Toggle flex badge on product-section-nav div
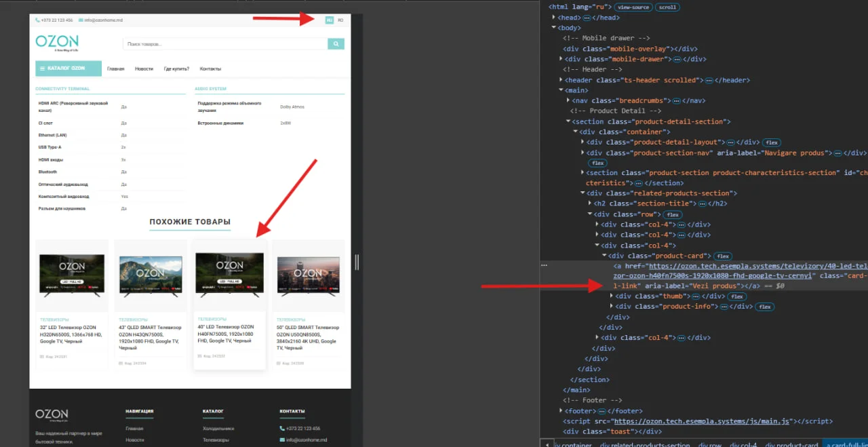The width and height of the screenshot is (868, 447). (x=597, y=163)
